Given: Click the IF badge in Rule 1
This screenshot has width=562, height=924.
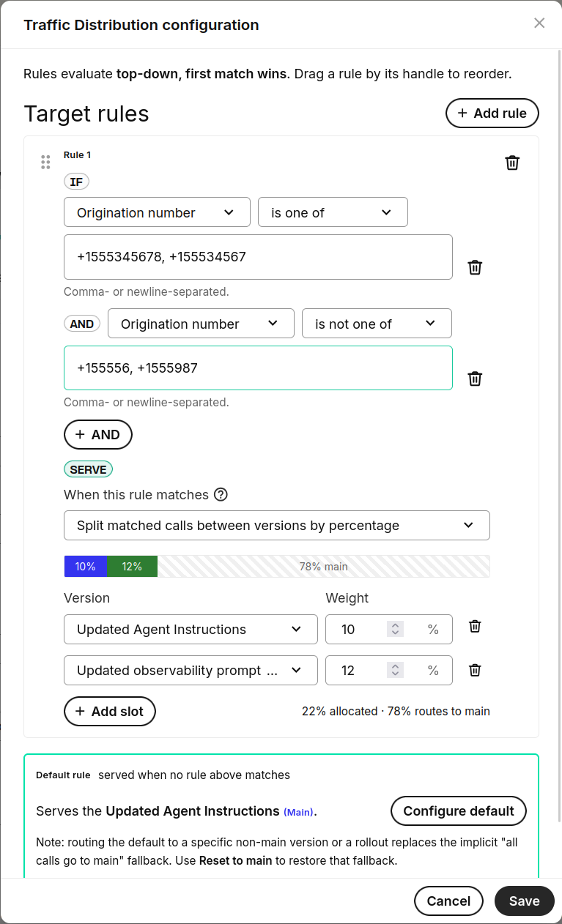Looking at the screenshot, I should point(76,182).
